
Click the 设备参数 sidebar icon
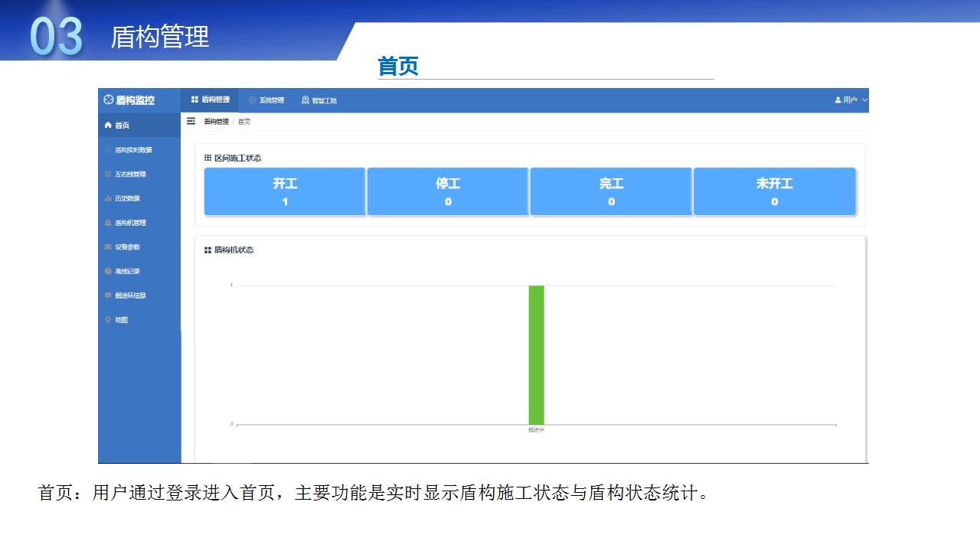(108, 247)
